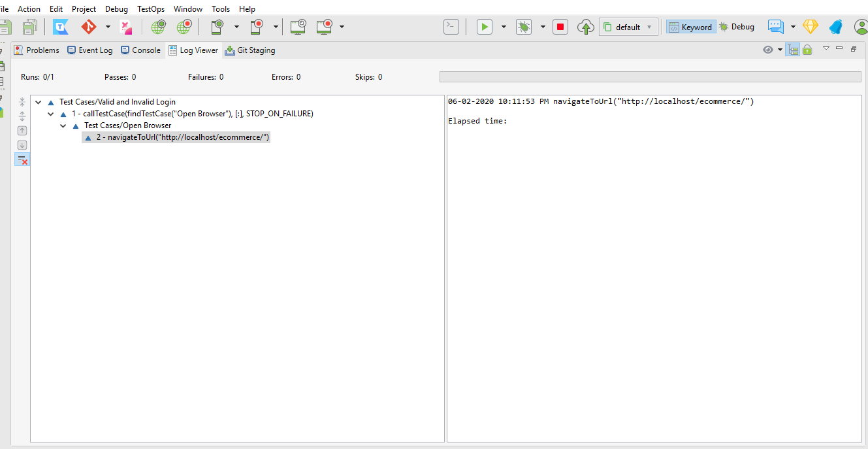The width and height of the screenshot is (868, 449).
Task: Click the Record Windows monitor icon
Action: point(325,27)
